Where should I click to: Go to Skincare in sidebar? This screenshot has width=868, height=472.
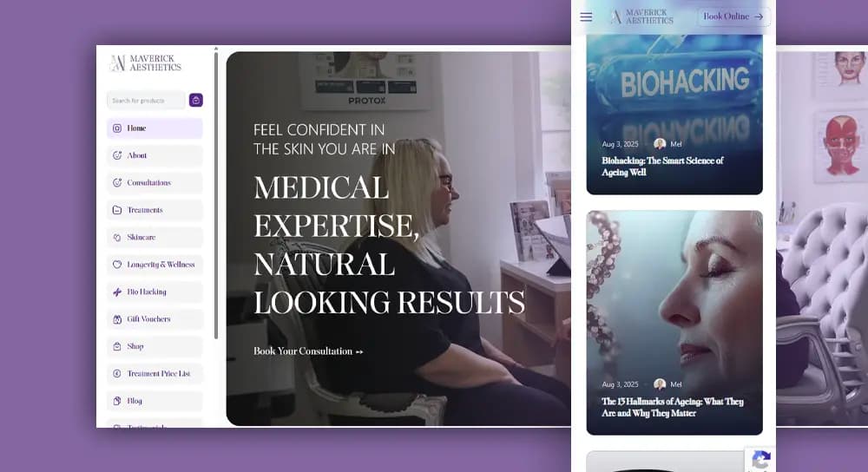point(155,238)
